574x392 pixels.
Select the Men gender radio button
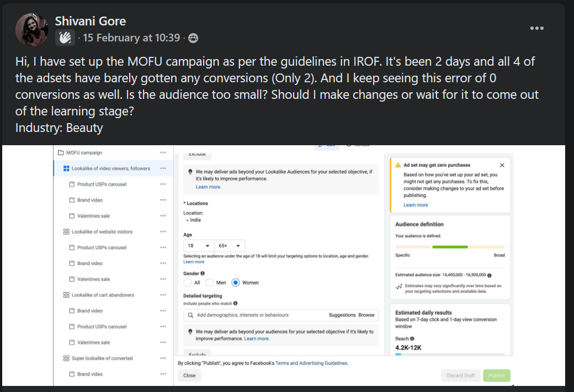[x=209, y=283]
